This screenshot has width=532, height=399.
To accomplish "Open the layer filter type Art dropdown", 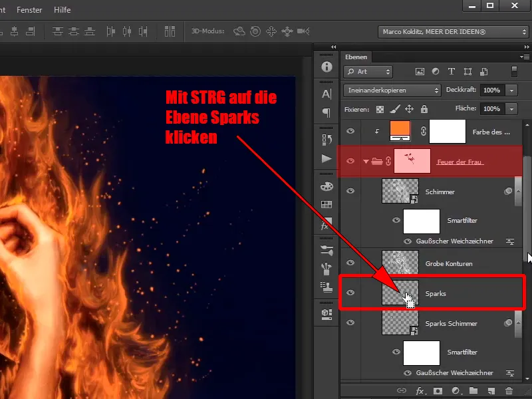I will coord(368,72).
